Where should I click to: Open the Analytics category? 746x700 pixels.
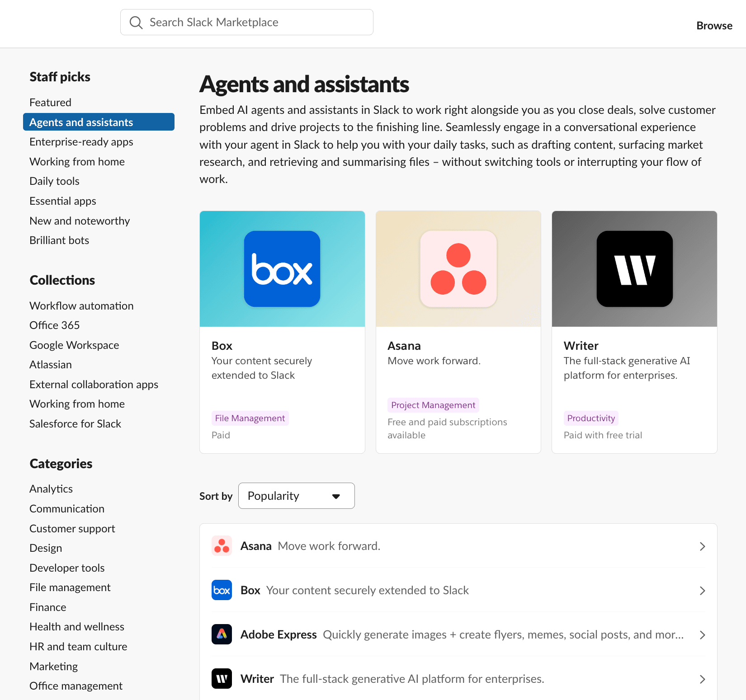[51, 489]
